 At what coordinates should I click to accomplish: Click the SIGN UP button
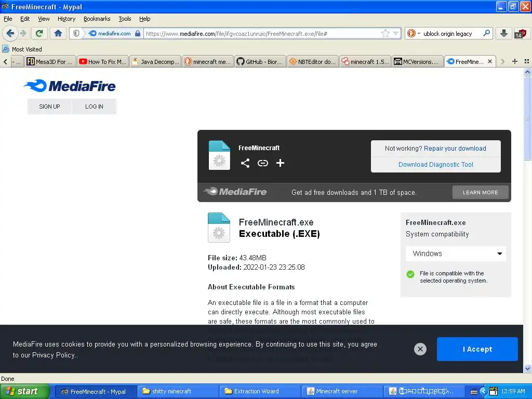(49, 107)
